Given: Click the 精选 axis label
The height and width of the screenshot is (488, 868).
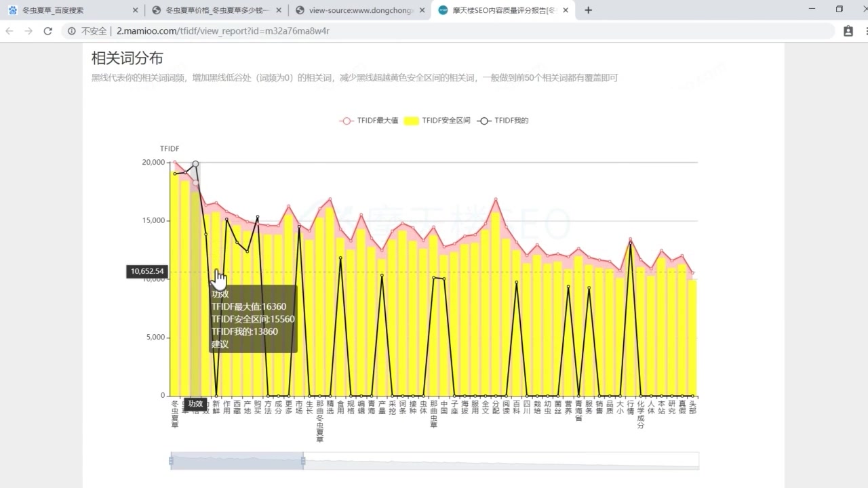Looking at the screenshot, I should click(330, 407).
